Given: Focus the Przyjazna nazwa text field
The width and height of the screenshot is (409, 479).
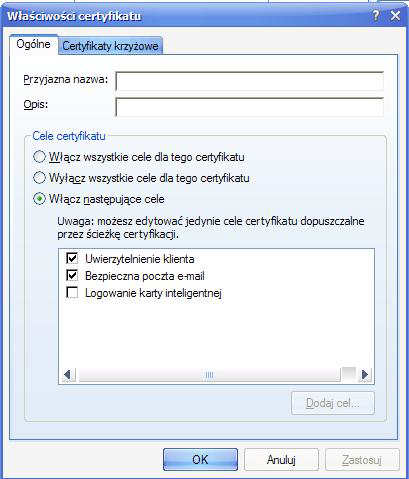Looking at the screenshot, I should (249, 81).
